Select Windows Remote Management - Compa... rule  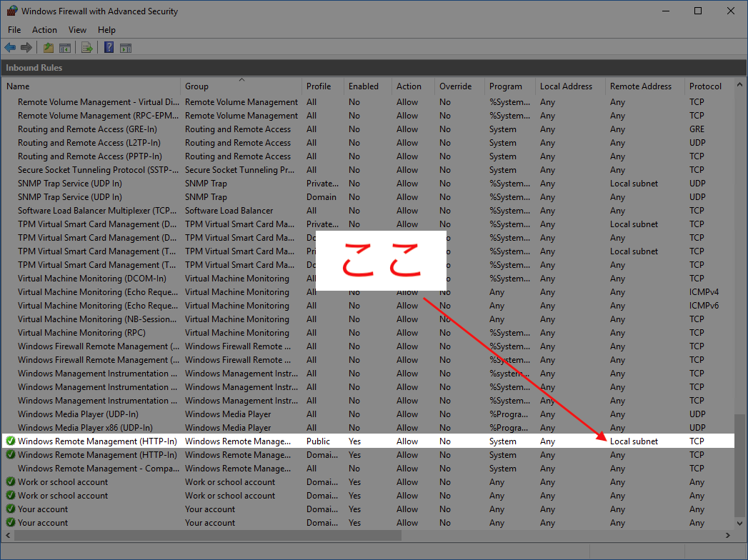(x=367, y=469)
